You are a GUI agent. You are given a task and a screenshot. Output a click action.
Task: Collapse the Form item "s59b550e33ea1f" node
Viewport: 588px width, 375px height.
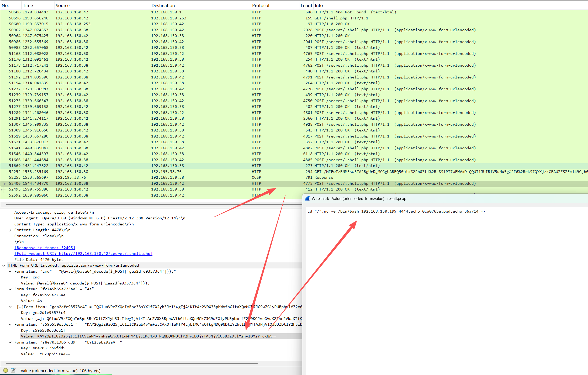10,325
